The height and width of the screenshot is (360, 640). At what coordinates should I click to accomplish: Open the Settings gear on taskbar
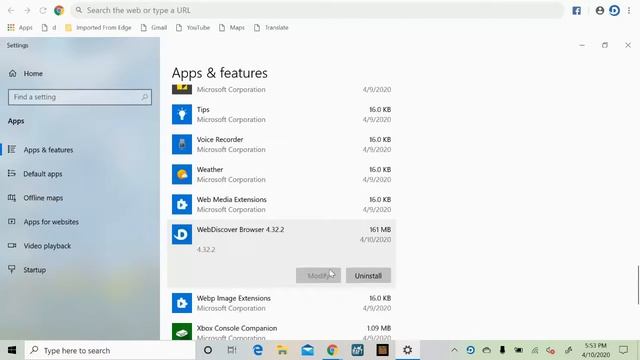(x=407, y=350)
